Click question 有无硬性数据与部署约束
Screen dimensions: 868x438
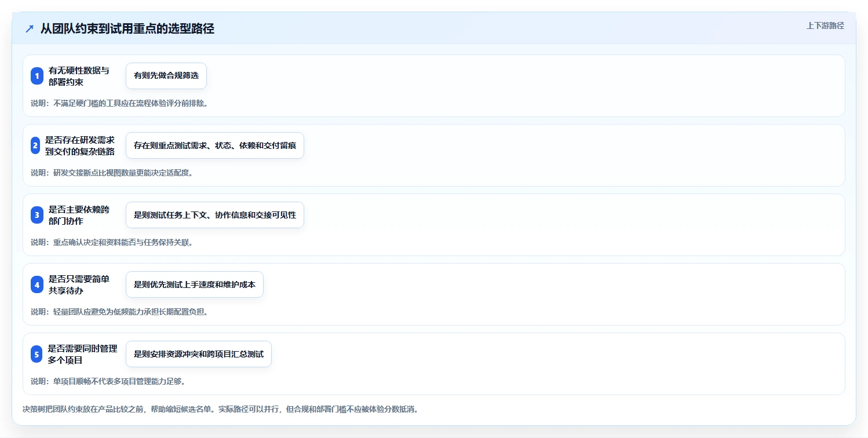(x=79, y=76)
